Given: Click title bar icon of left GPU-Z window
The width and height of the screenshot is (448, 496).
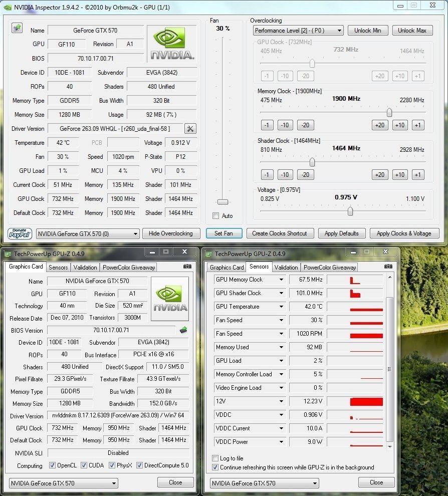Looking at the screenshot, I should tap(8, 254).
